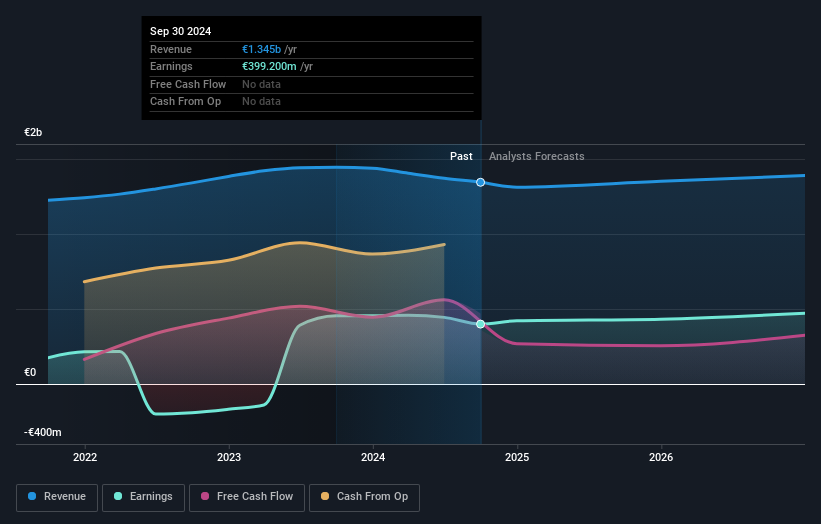The width and height of the screenshot is (821, 524).
Task: Click the 2022 x-axis label
Action: tap(85, 457)
